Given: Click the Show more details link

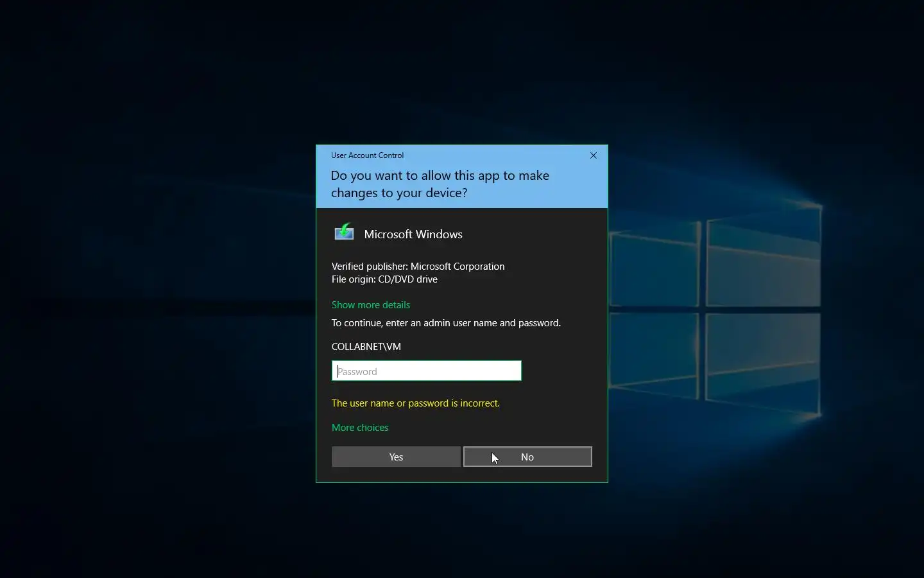Looking at the screenshot, I should tap(371, 305).
